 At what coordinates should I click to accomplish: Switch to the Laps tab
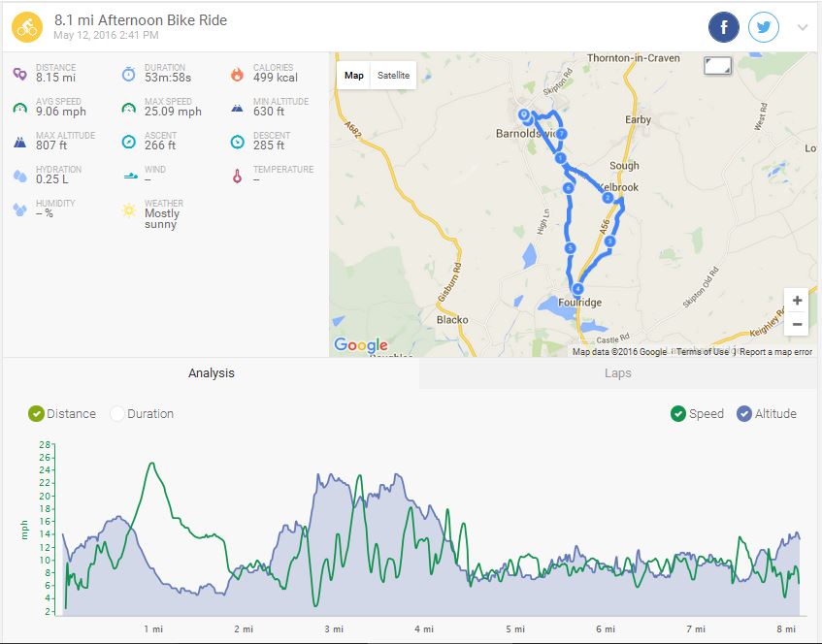point(617,373)
